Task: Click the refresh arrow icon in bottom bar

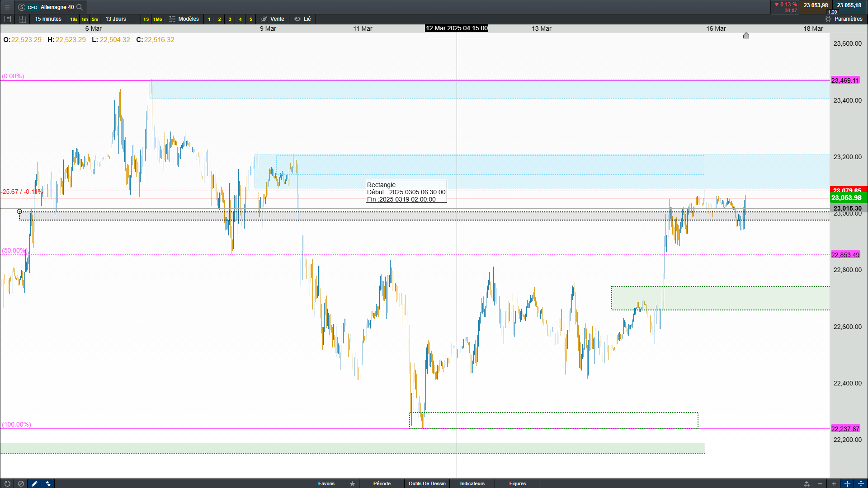Action: coord(7,483)
